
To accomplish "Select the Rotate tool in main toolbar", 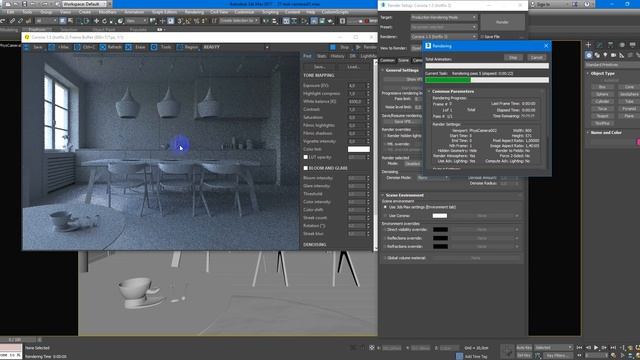I will click(104, 21).
